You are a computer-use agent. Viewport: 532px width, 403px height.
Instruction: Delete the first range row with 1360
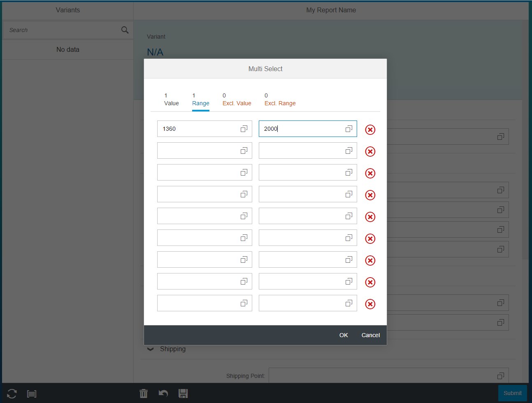coord(370,130)
